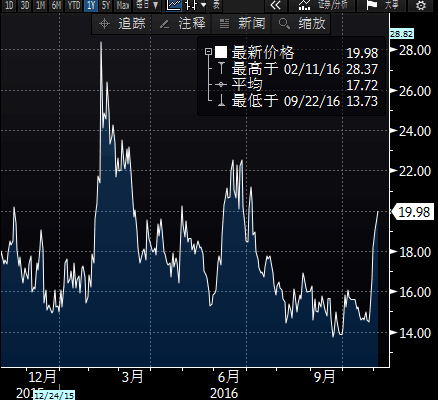This screenshot has height=400, width=438.
Task: Activate the 注释 annotate pencil tool
Action: pos(182,24)
